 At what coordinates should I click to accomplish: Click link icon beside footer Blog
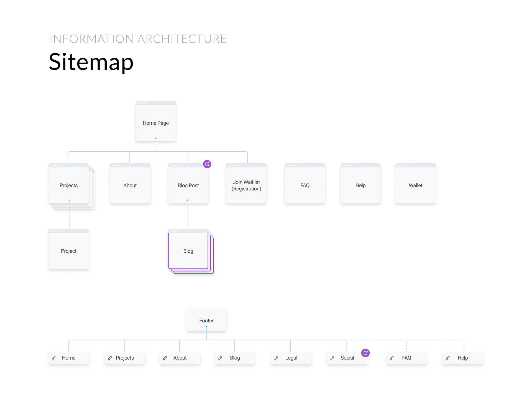click(220, 358)
